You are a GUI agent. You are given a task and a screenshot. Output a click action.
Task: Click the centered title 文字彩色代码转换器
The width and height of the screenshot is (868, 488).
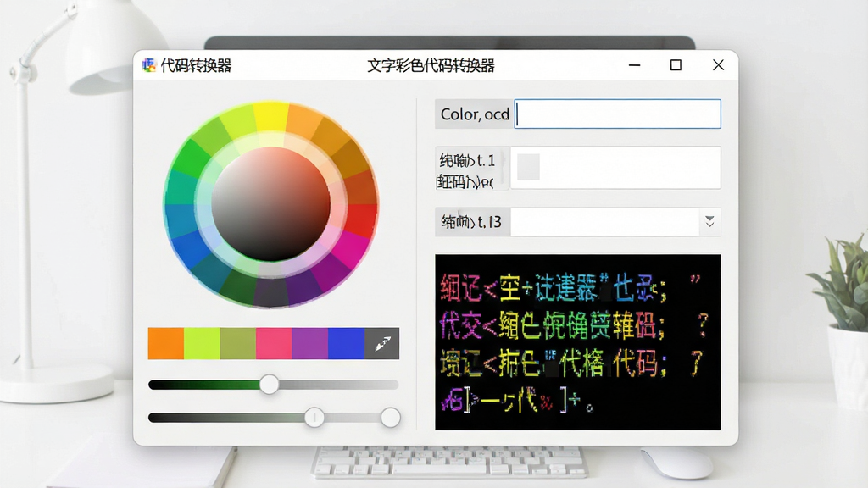(x=431, y=66)
